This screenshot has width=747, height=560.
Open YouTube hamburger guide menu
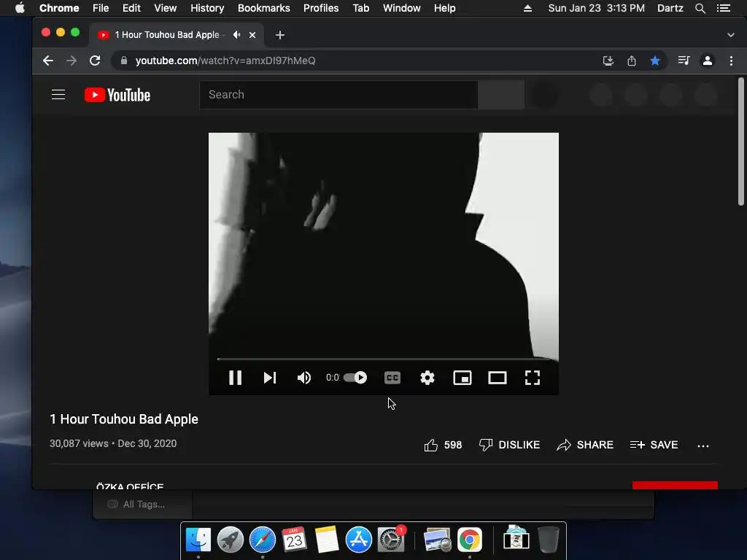pos(58,95)
